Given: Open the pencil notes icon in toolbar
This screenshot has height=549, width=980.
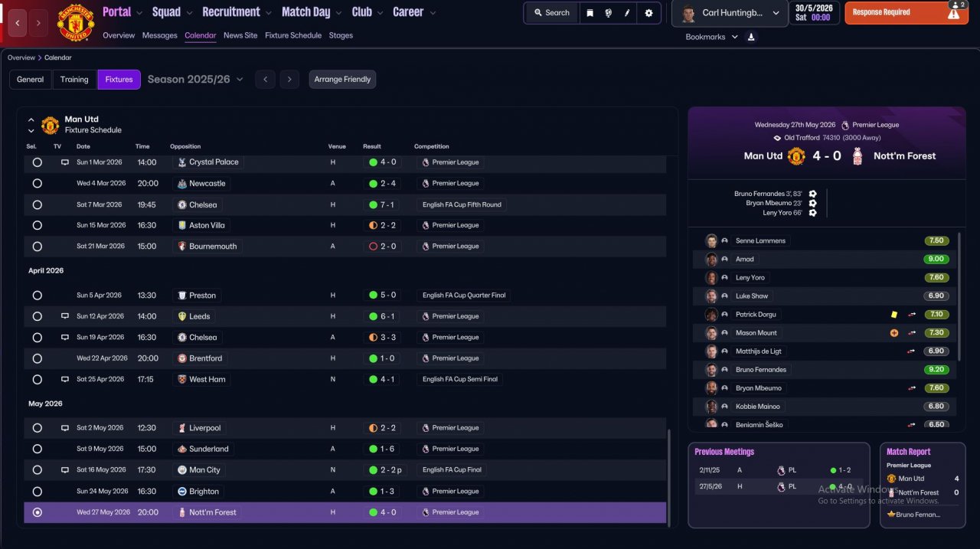Looking at the screenshot, I should (627, 13).
